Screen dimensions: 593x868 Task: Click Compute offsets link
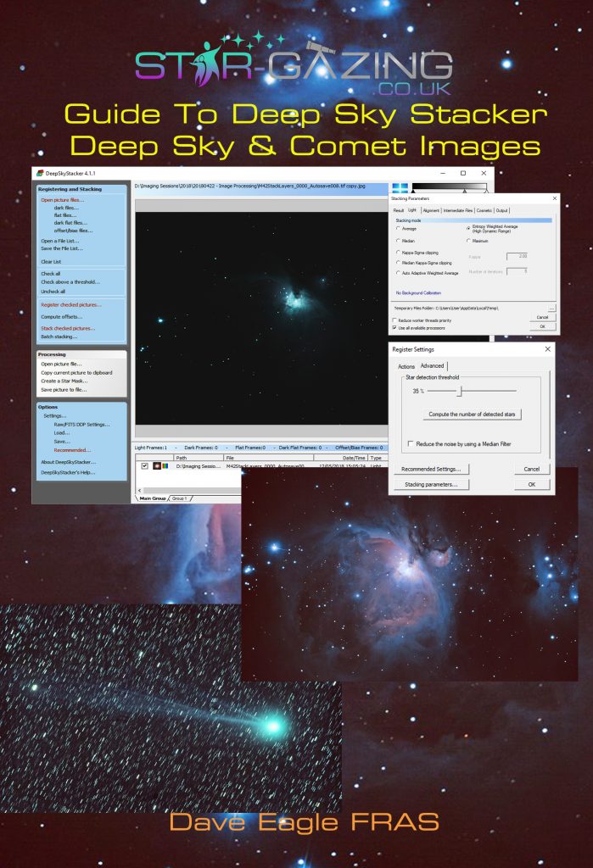click(x=62, y=317)
